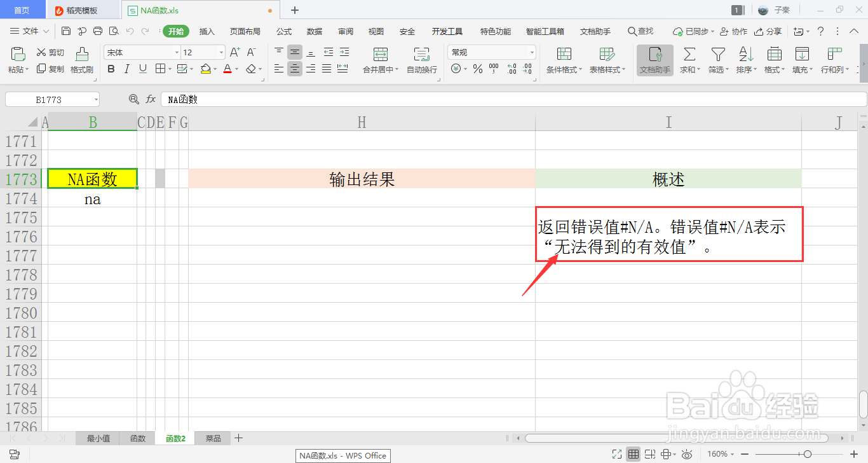This screenshot has width=868, height=463.
Task: Click the percent style formatting icon
Action: point(477,69)
